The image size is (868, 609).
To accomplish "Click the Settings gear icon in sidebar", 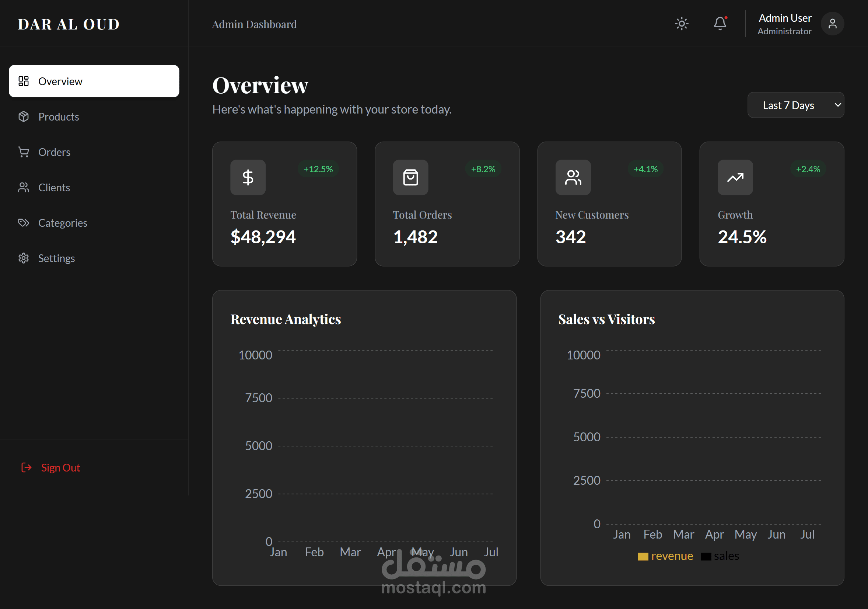I will (24, 258).
